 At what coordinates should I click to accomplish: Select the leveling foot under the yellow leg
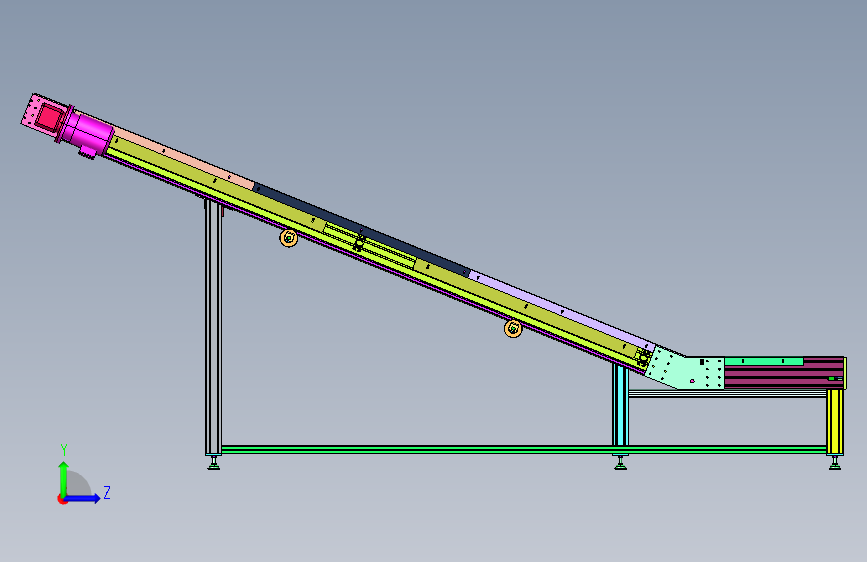pyautogui.click(x=835, y=462)
